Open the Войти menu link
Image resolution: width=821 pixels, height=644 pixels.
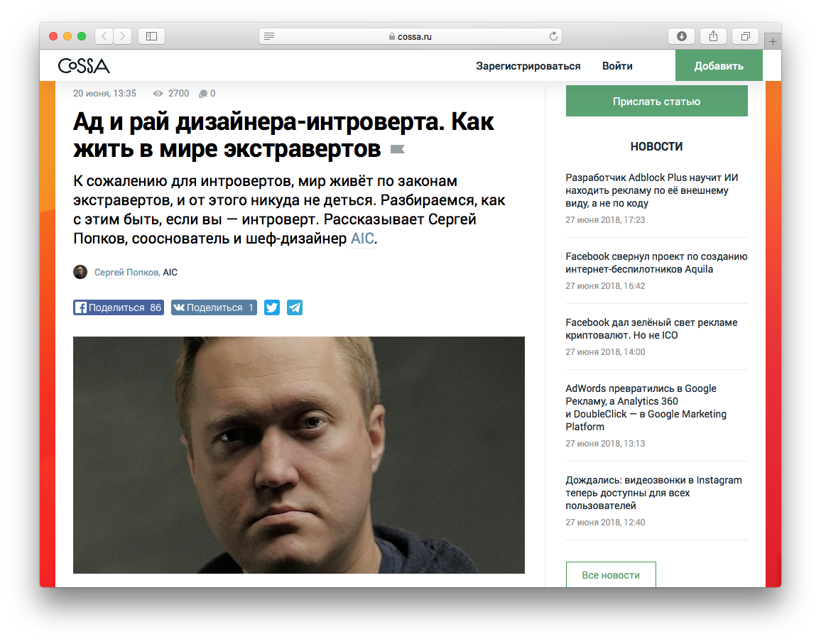617,66
